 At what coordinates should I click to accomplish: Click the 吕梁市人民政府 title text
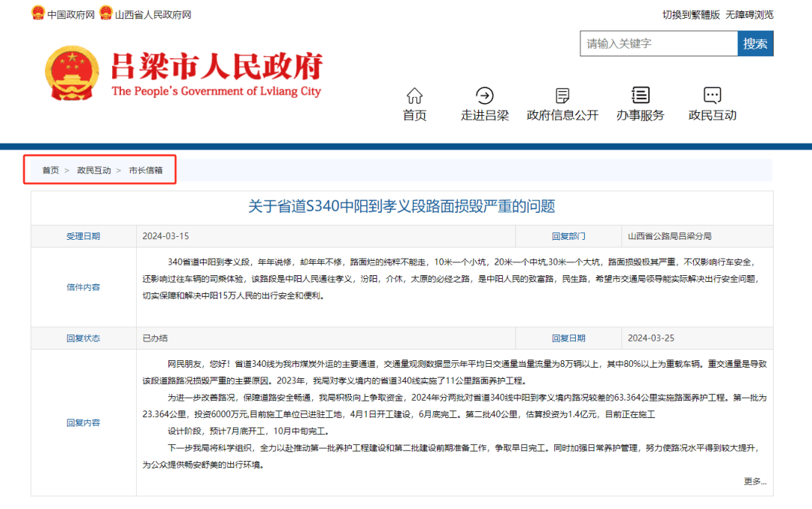pos(217,66)
